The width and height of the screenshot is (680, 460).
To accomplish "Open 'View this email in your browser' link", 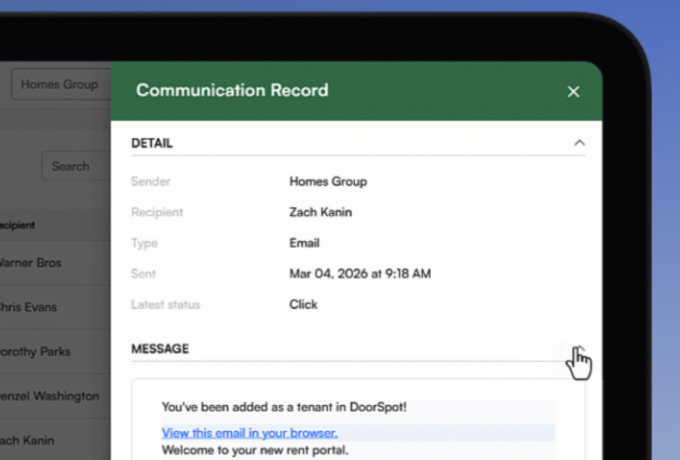I will pyautogui.click(x=249, y=433).
